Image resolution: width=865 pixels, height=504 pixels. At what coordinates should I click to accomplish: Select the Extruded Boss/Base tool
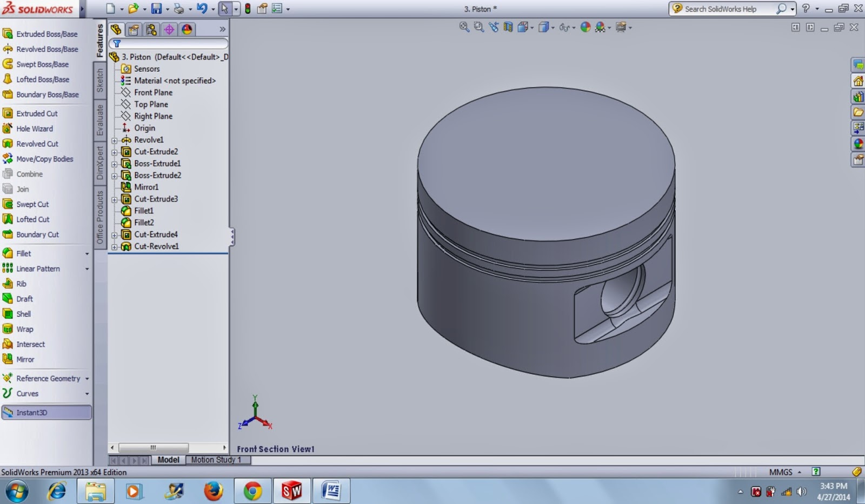[41, 34]
